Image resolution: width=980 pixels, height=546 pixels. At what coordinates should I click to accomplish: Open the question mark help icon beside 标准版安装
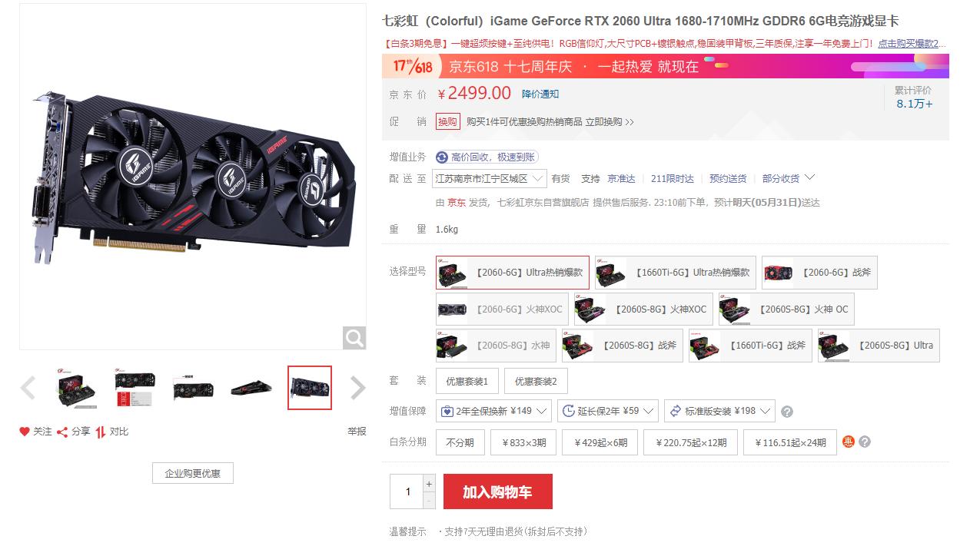click(x=787, y=412)
